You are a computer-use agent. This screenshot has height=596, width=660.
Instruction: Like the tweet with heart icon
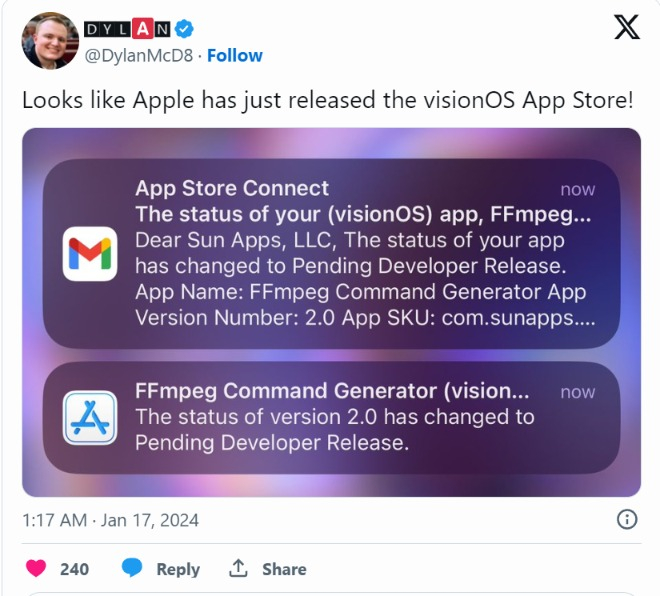pos(36,568)
